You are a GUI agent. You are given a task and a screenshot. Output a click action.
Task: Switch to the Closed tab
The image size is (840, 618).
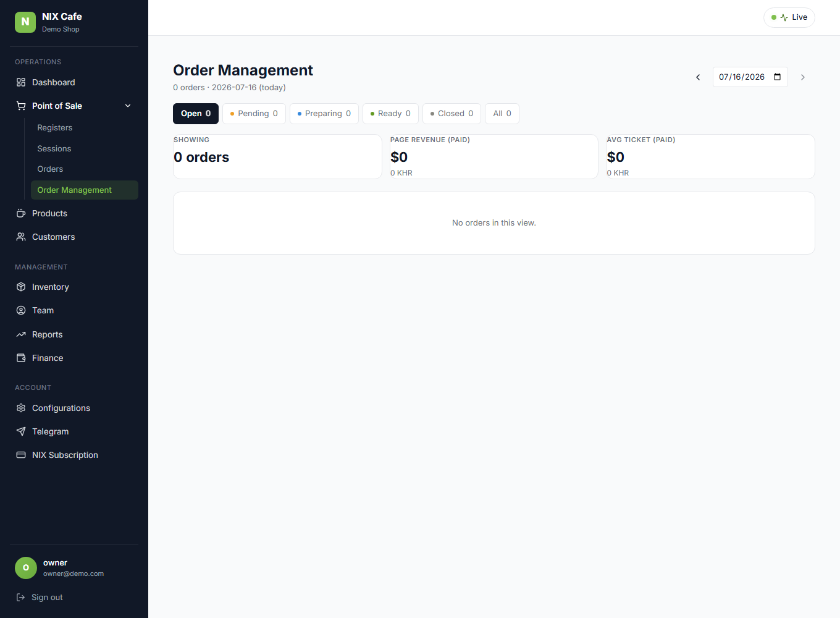click(452, 114)
